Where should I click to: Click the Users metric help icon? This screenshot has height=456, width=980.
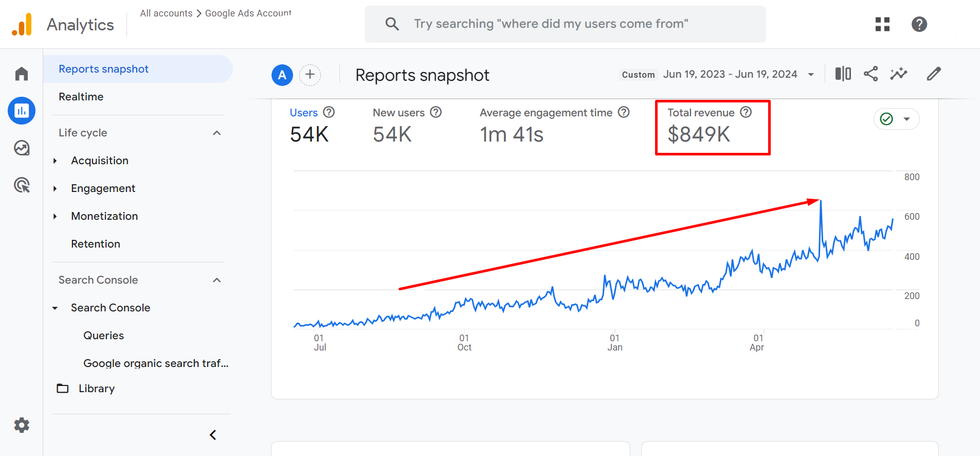tap(329, 112)
